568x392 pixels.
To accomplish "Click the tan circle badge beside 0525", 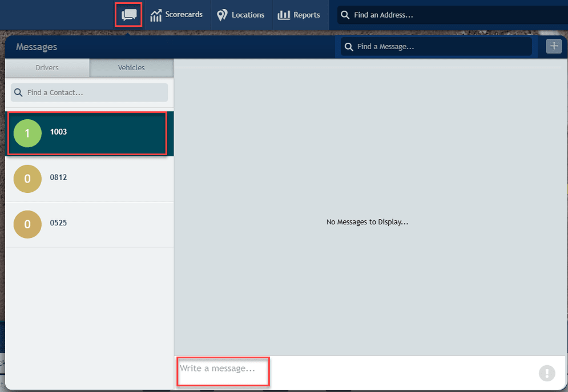I will click(x=27, y=224).
